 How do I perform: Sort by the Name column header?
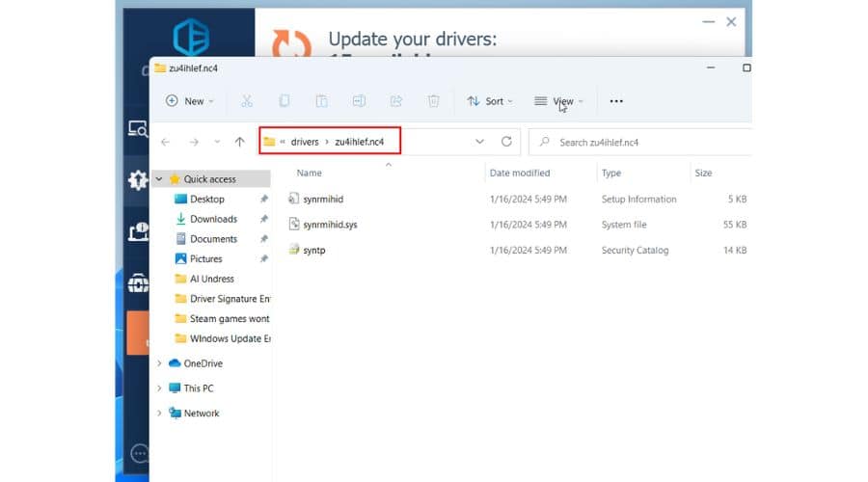pos(309,173)
